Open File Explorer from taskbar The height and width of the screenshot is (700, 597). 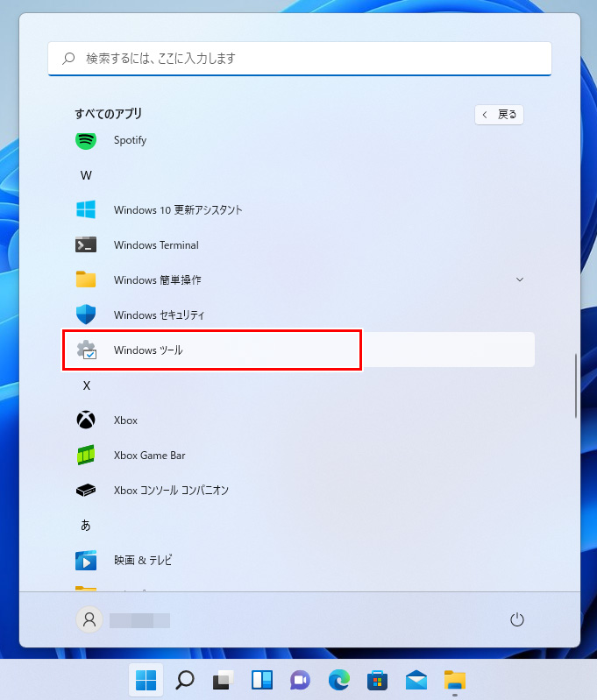pos(455,680)
